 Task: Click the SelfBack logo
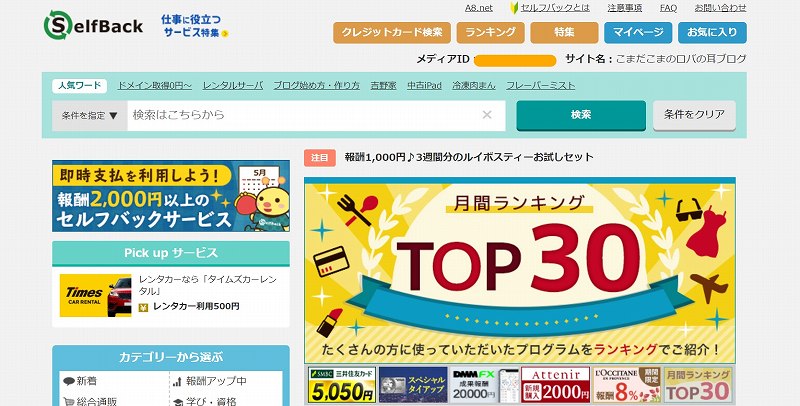pos(93,25)
